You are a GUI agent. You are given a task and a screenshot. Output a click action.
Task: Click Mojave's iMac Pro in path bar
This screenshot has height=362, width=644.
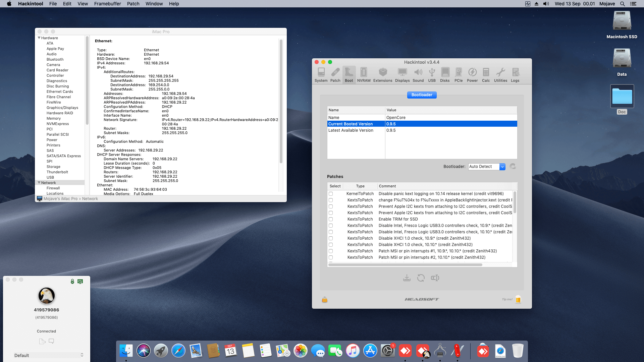[60, 199]
